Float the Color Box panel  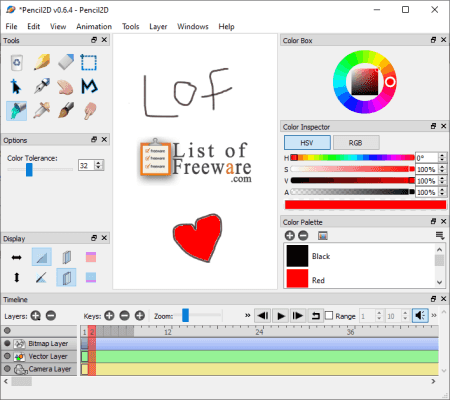[433, 40]
